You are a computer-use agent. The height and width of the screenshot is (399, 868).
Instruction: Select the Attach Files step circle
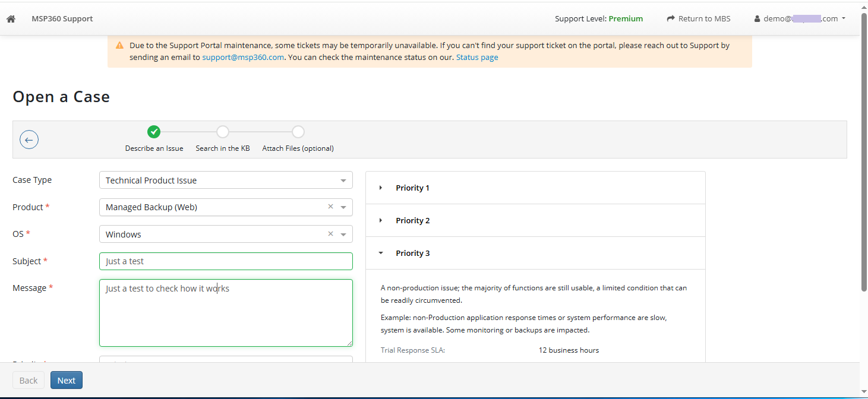[298, 132]
